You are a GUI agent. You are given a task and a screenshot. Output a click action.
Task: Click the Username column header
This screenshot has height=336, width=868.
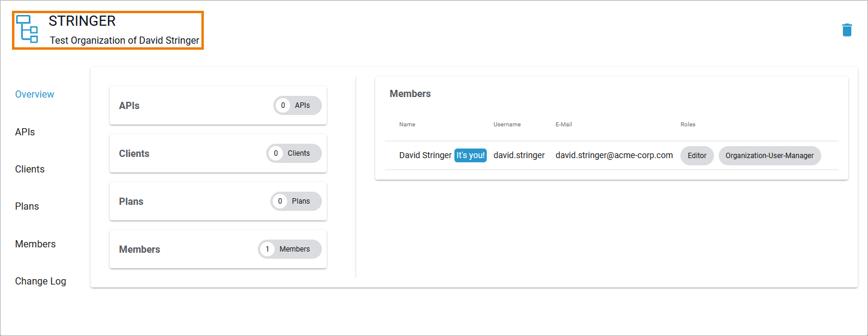(507, 125)
